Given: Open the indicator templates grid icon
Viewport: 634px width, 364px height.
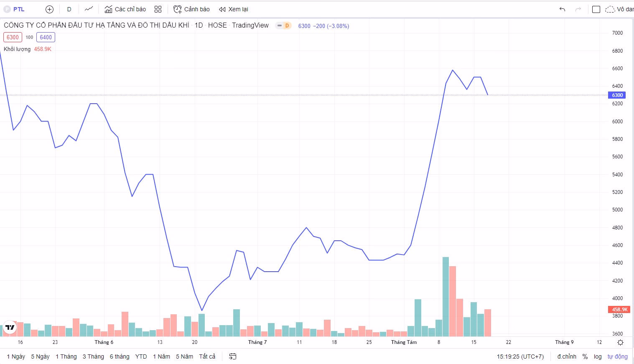Looking at the screenshot, I should [x=158, y=9].
